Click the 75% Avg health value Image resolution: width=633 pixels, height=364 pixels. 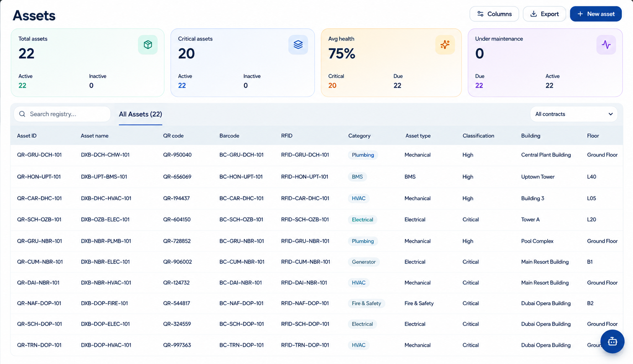pos(342,54)
